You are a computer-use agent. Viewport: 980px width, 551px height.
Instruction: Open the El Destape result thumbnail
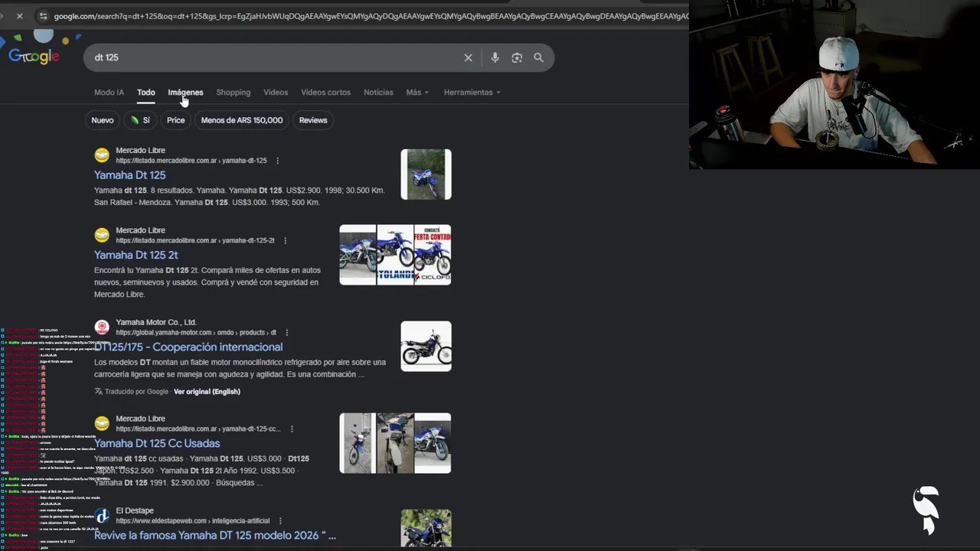click(x=426, y=528)
